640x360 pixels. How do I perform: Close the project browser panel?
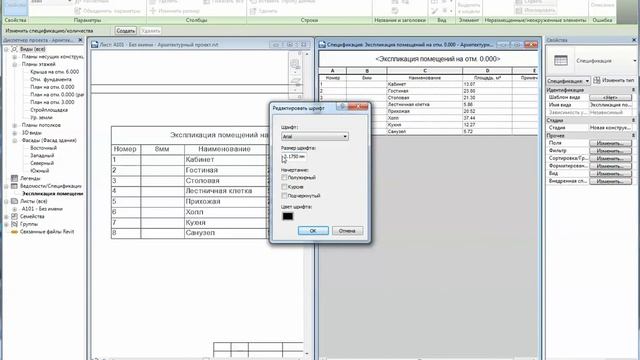[x=80, y=40]
